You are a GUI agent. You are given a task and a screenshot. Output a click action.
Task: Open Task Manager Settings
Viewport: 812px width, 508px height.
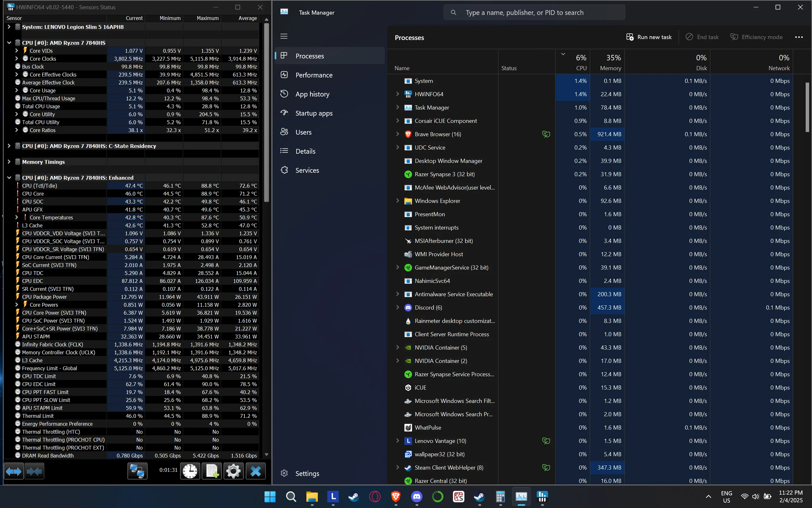330,473
